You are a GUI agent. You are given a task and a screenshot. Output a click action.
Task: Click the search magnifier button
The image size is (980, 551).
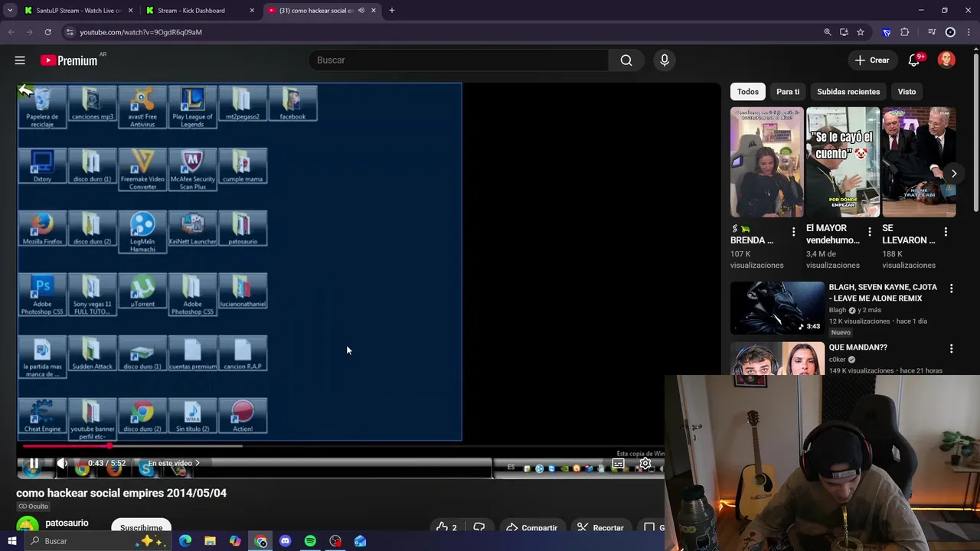(626, 60)
